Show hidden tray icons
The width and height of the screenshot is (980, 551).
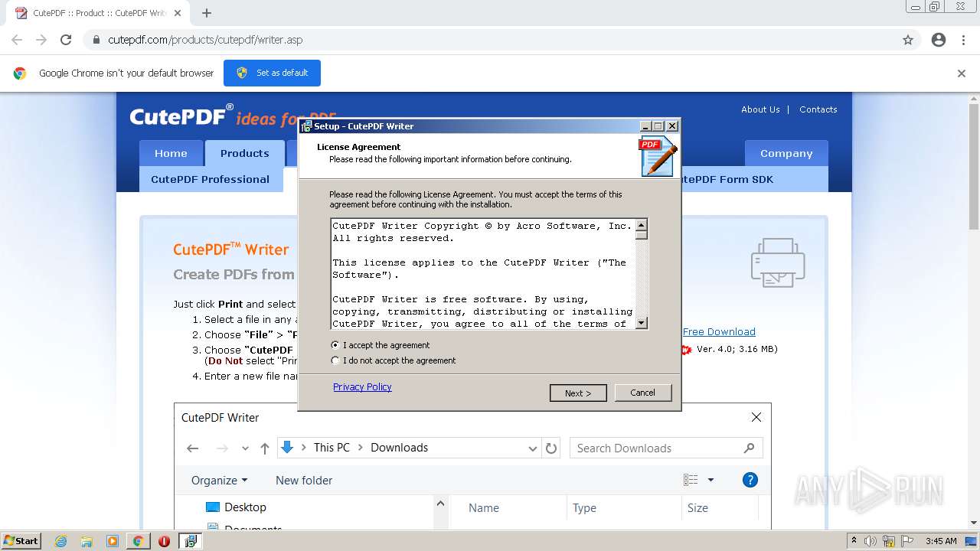(x=854, y=541)
